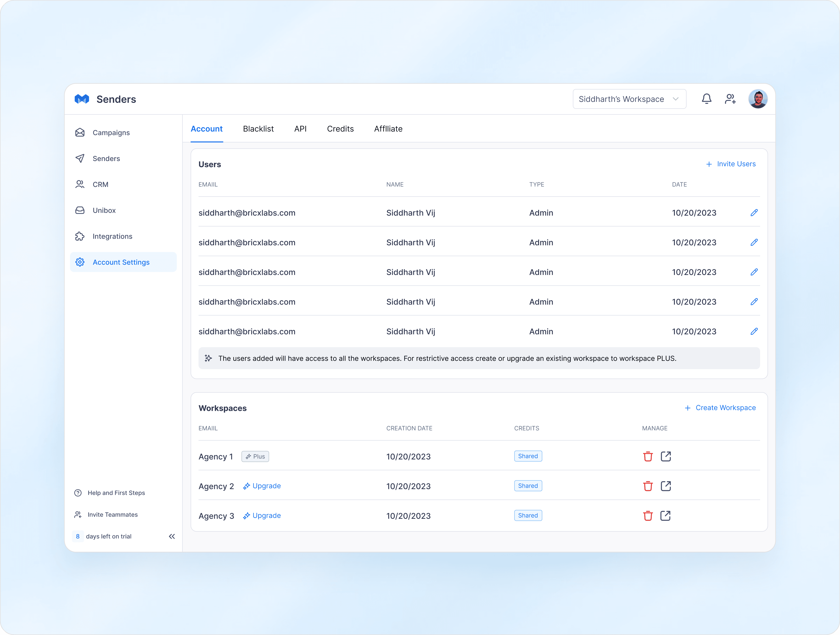Expand Siddharth's Workspace dropdown
The height and width of the screenshot is (635, 840).
coord(629,99)
